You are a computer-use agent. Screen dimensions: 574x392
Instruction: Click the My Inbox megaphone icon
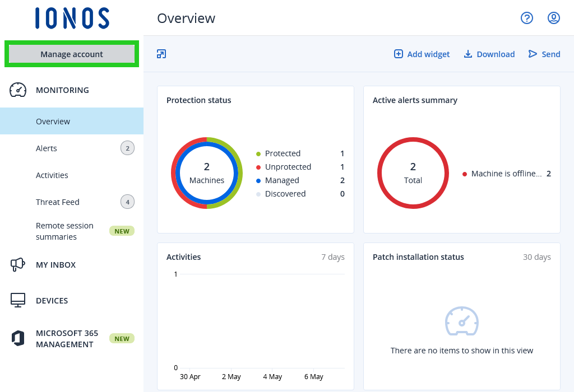coord(17,264)
